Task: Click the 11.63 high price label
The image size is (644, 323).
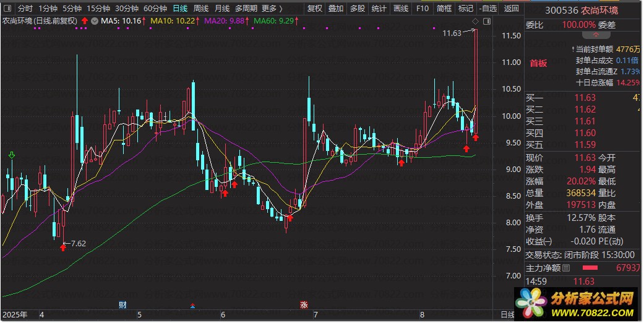Action: pos(452,33)
